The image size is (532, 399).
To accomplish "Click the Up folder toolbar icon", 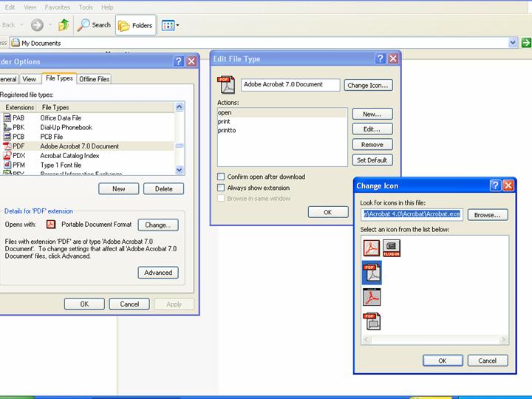I will tap(64, 25).
